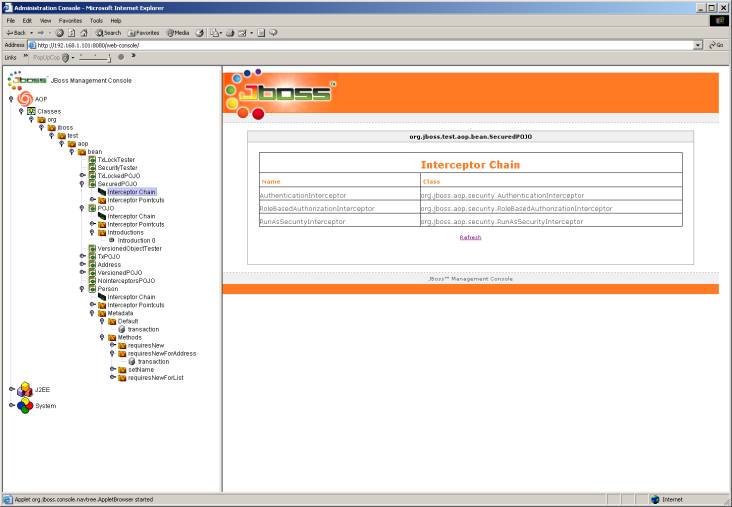Screen dimensions: 732x507
Task: Click the Refresh link below table
Action: point(470,237)
